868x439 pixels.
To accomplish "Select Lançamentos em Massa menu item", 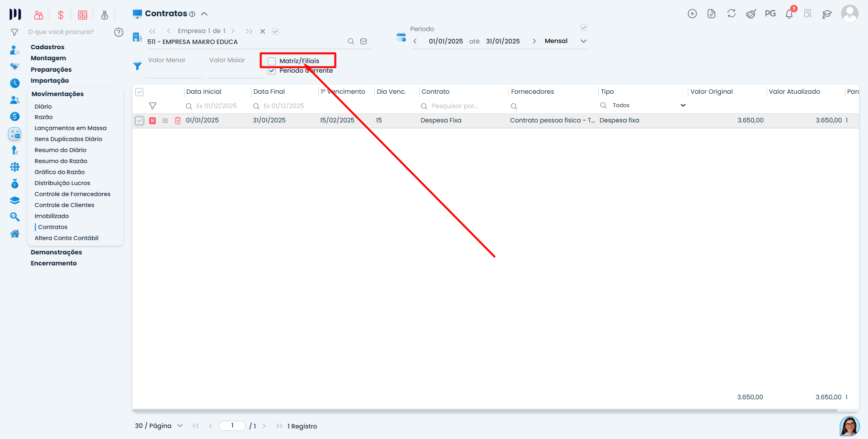I will pos(70,128).
